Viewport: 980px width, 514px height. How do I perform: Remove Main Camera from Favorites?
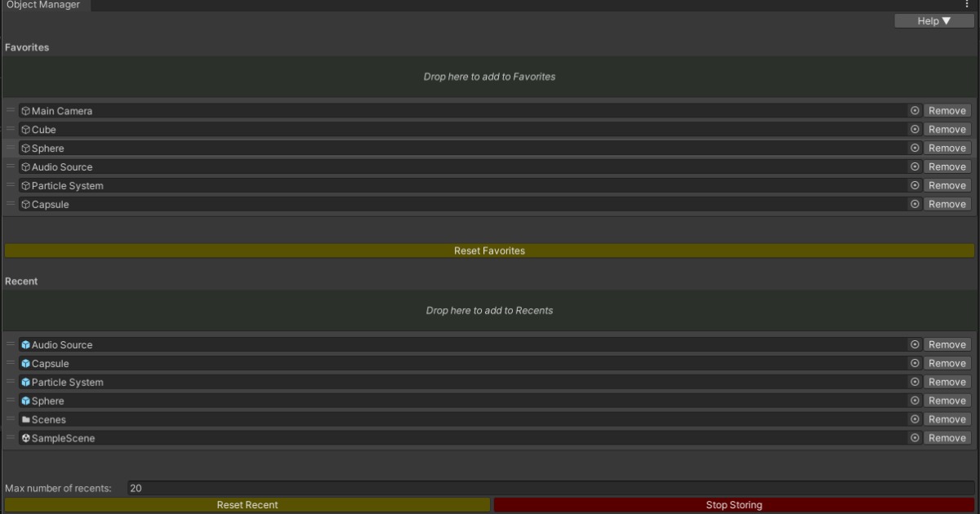pyautogui.click(x=947, y=111)
